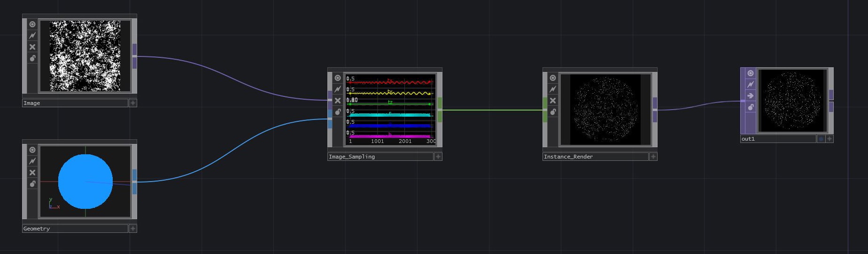Screen dimensions: 868x254
Task: Click viewer active circle icon on Image_Sampling node
Action: coord(338,78)
